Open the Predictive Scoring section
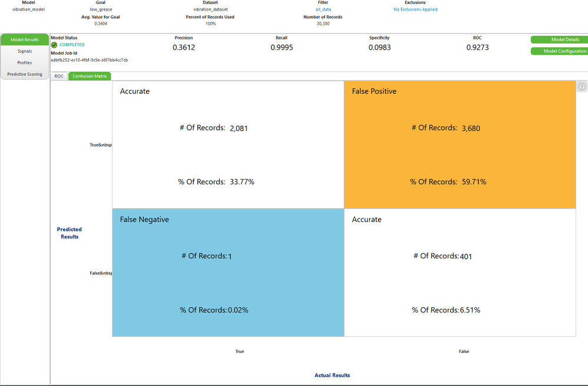Image resolution: width=588 pixels, height=386 pixels. (x=25, y=74)
